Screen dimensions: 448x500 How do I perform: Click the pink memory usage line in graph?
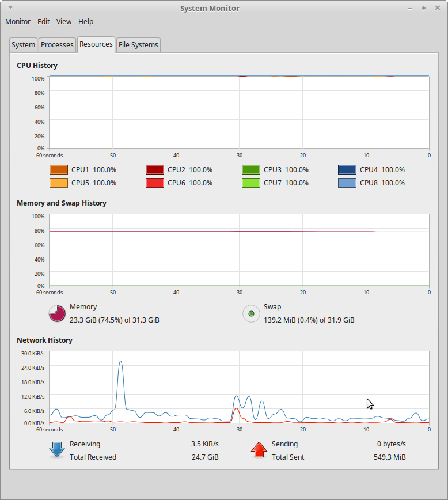(x=239, y=232)
